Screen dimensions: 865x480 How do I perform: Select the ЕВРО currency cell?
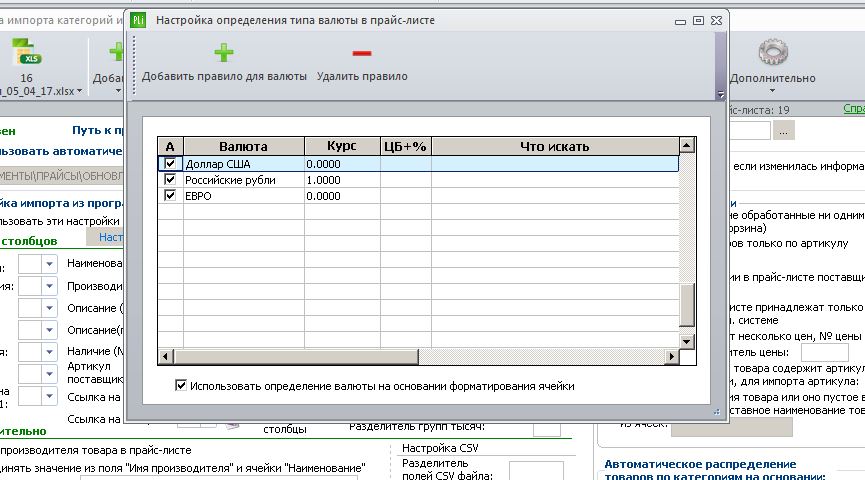point(244,196)
